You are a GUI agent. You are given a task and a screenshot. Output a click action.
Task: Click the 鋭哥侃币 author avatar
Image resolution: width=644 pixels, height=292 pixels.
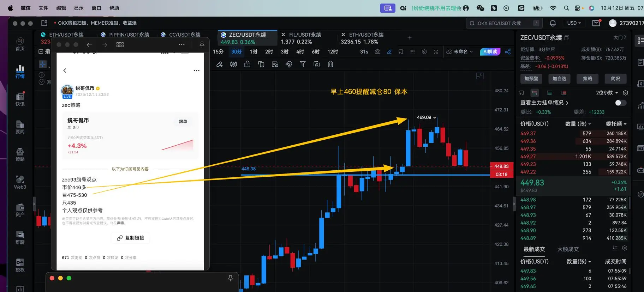coord(67,91)
